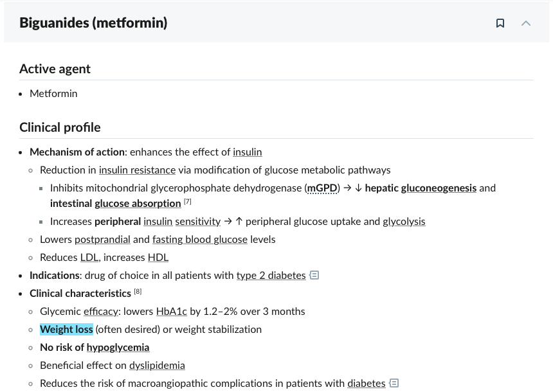Open reference footnote 7
Viewport: 553px width, 392px height.
pyautogui.click(x=188, y=202)
